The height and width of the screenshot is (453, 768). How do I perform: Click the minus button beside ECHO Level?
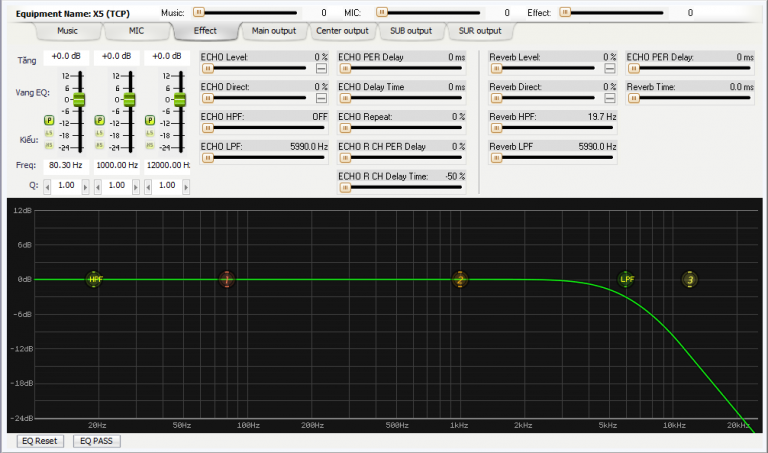coord(321,68)
